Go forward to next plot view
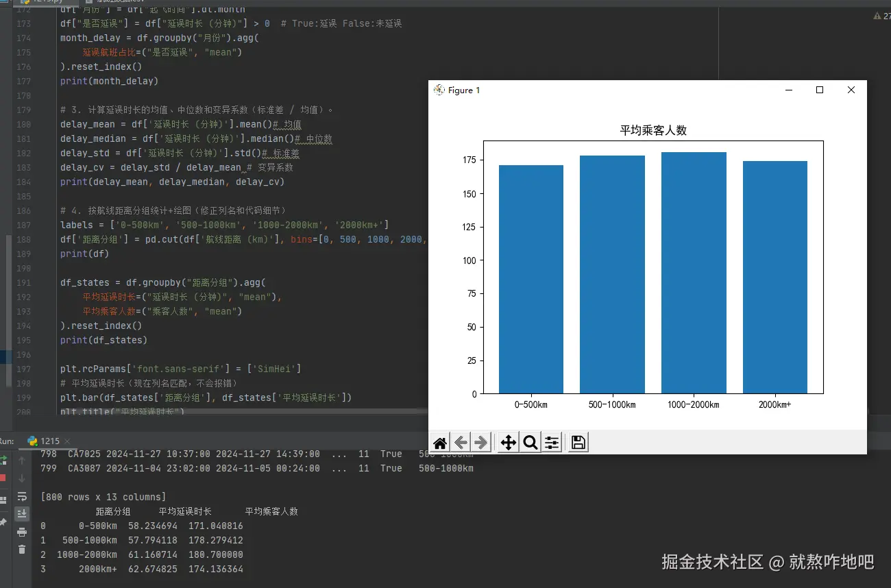The height and width of the screenshot is (588, 891). pos(481,443)
